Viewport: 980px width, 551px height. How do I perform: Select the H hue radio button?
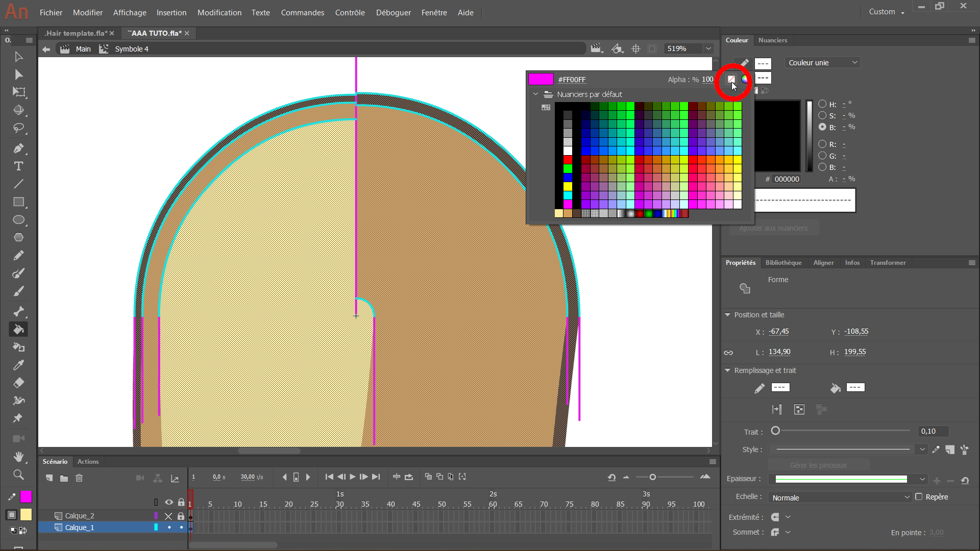[x=822, y=104]
